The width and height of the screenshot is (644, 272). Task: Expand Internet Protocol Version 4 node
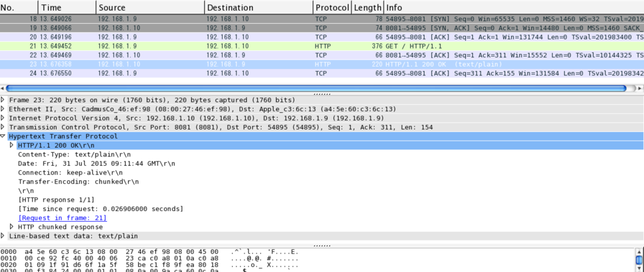coord(3,117)
